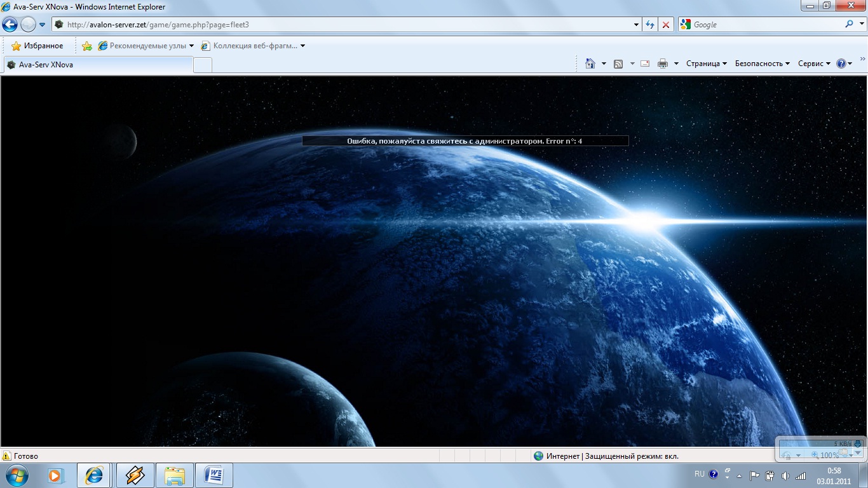Click the Refresh page icon
This screenshot has width=868, height=488.
coord(649,25)
